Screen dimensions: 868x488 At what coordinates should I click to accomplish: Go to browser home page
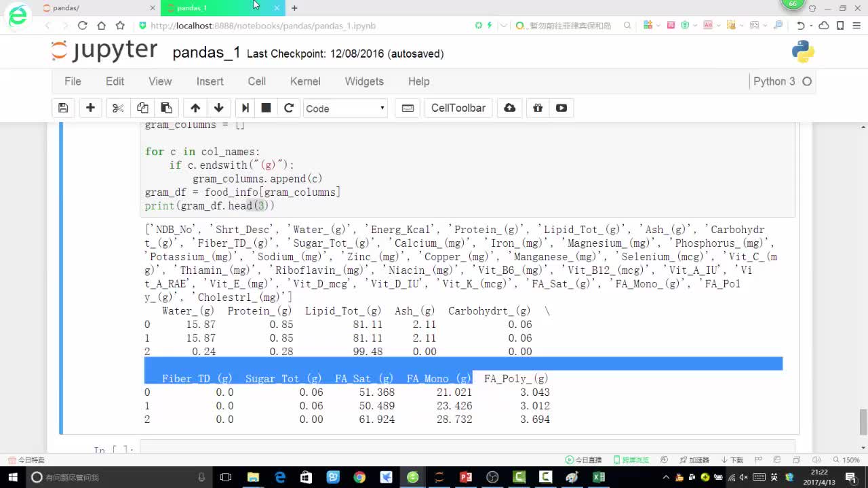[101, 25]
